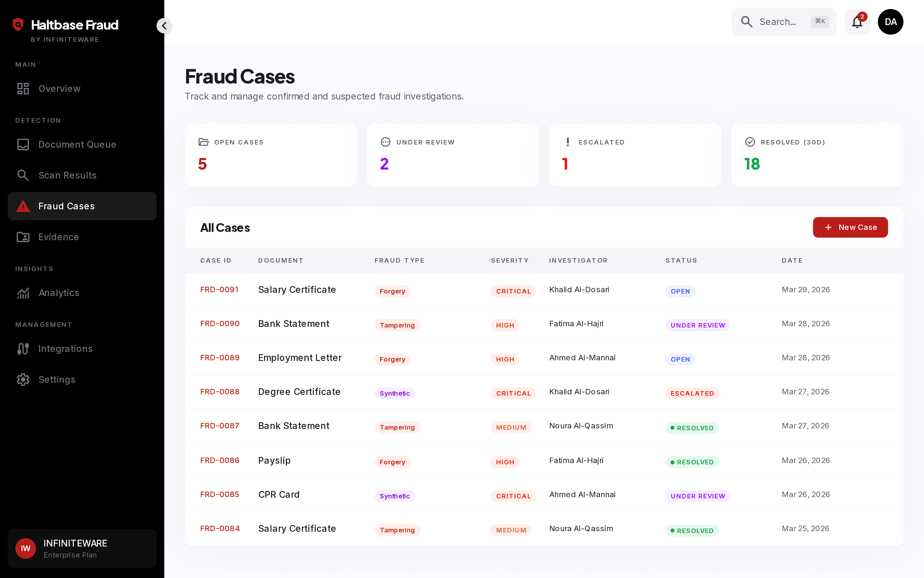This screenshot has height=578, width=924.
Task: Open case FRD-0091
Action: point(219,290)
